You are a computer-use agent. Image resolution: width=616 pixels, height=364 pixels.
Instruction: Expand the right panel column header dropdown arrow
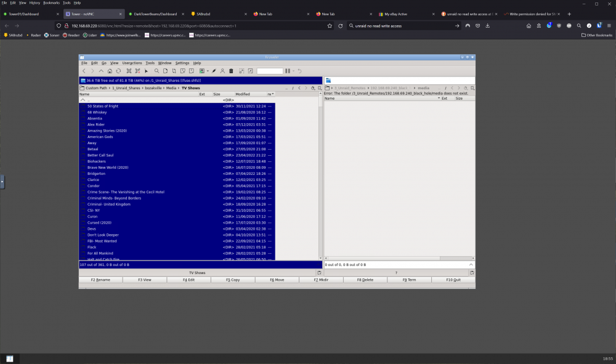[439, 98]
